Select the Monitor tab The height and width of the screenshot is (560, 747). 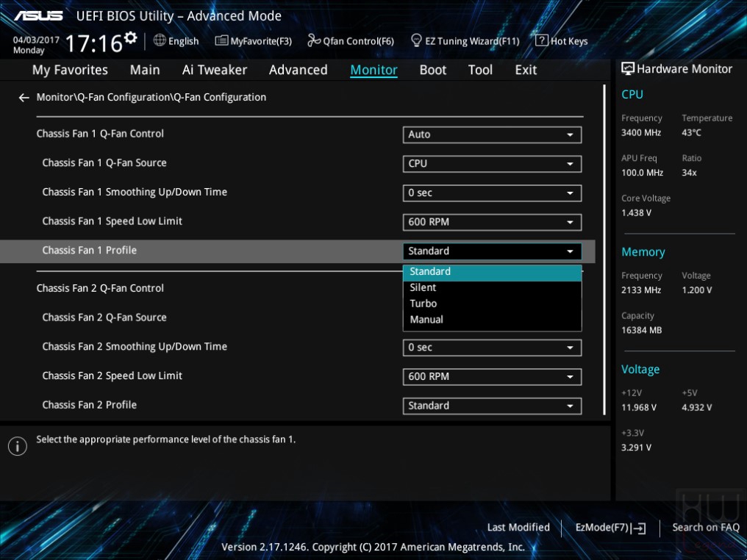tap(374, 70)
